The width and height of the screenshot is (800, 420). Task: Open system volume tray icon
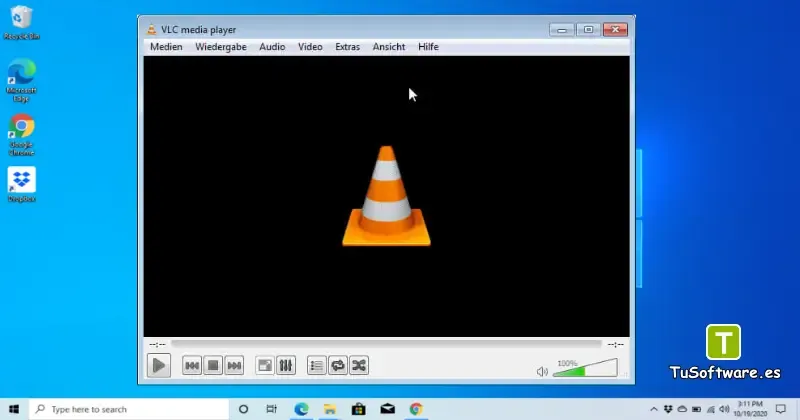[724, 409]
